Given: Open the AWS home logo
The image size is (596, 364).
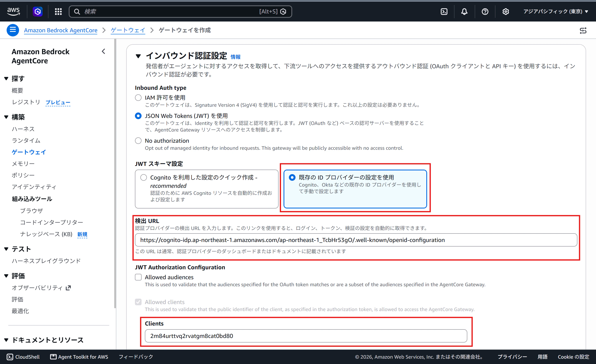Looking at the screenshot, I should 13,11.
